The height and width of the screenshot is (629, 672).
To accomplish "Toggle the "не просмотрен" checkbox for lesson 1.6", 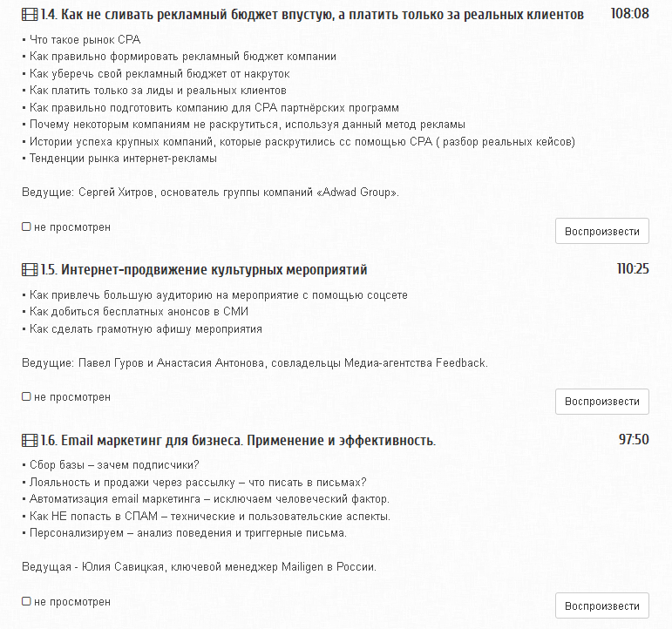I will (x=26, y=602).
